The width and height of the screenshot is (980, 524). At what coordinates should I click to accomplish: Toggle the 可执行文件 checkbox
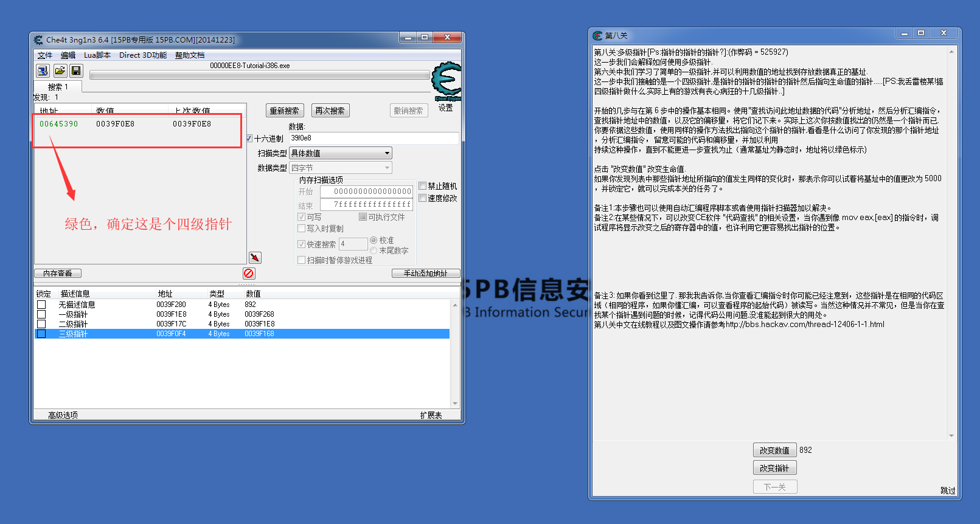[363, 217]
